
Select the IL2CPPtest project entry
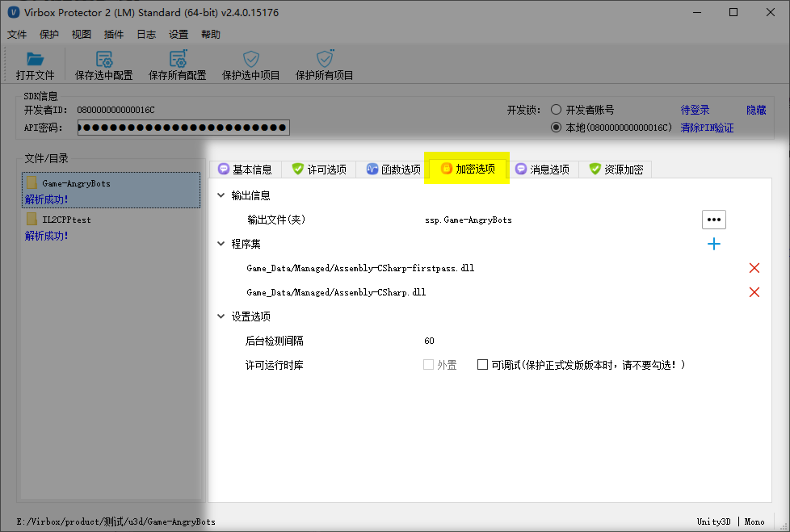coord(111,227)
